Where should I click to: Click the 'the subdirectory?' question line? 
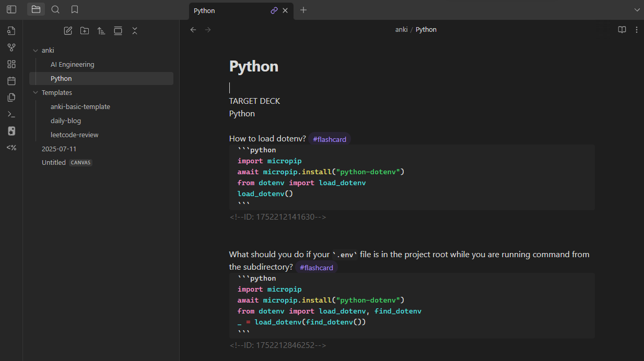(x=261, y=267)
